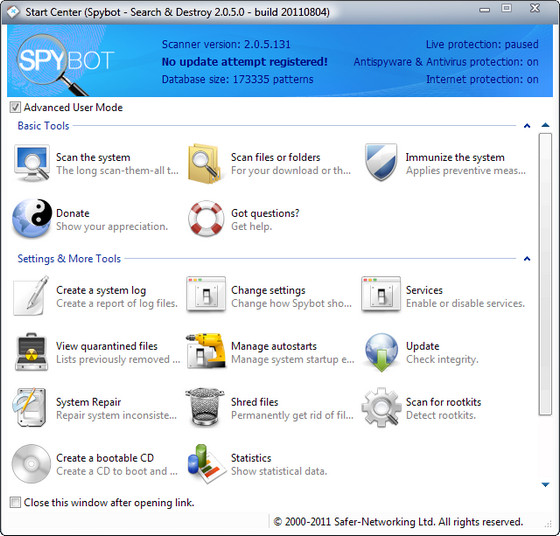Click 'Database size: 173335 patterns' text
560x536 pixels.
(x=238, y=79)
